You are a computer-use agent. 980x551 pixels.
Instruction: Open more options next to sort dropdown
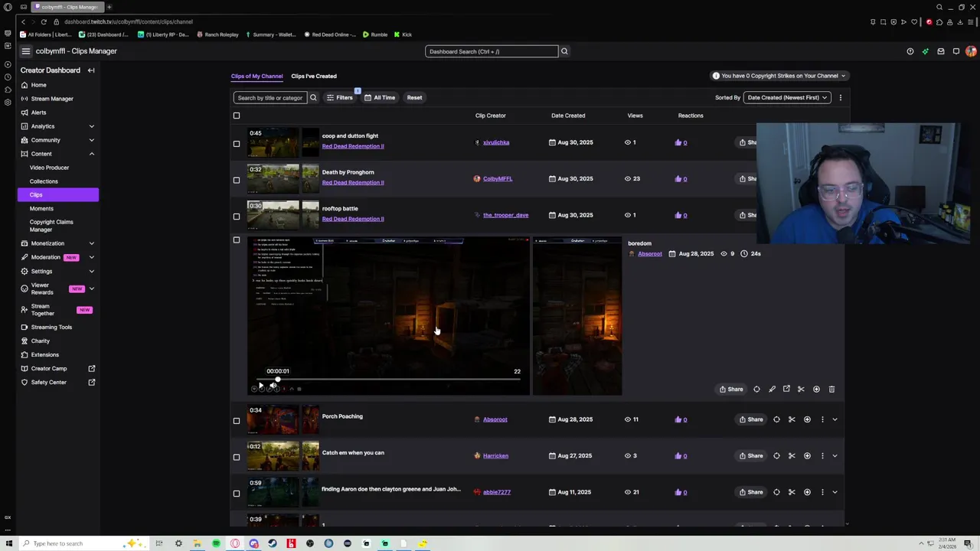coord(840,97)
